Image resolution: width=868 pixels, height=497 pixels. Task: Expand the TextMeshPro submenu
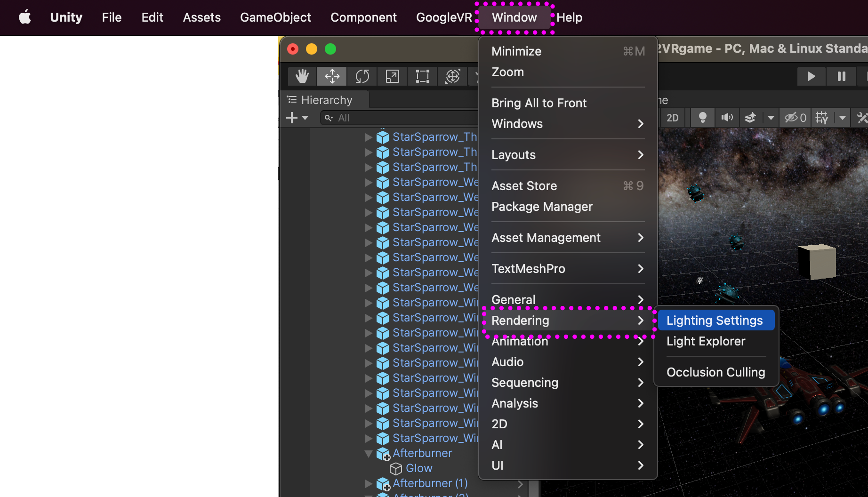pos(568,269)
